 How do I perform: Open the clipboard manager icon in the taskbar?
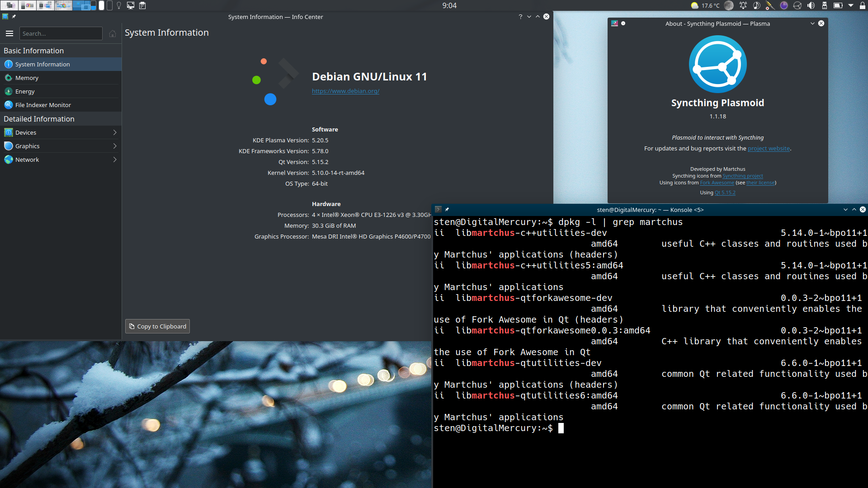pos(143,6)
